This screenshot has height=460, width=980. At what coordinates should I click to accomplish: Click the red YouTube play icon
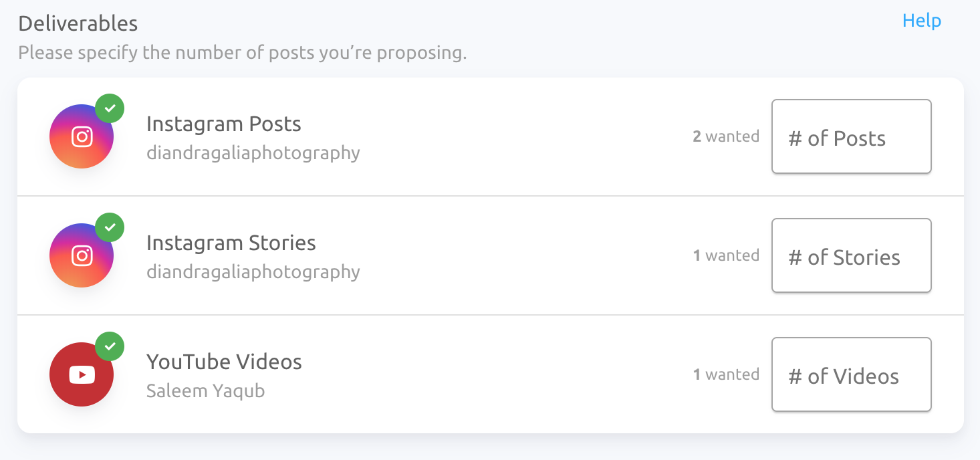point(82,374)
